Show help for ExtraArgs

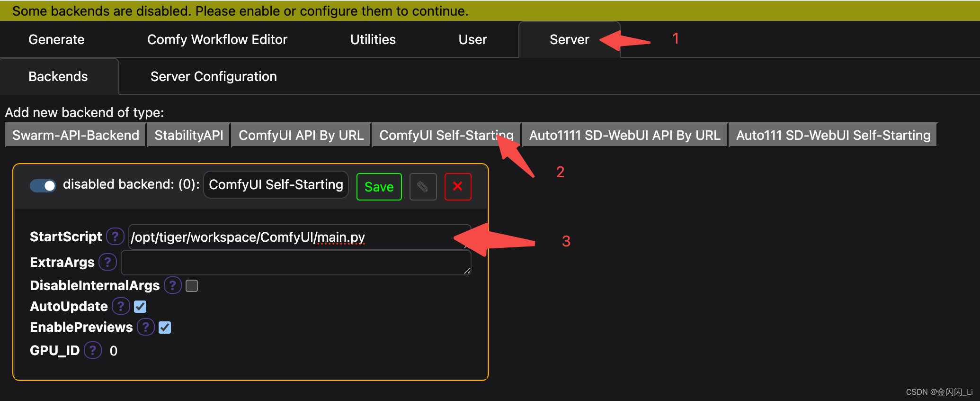[107, 262]
